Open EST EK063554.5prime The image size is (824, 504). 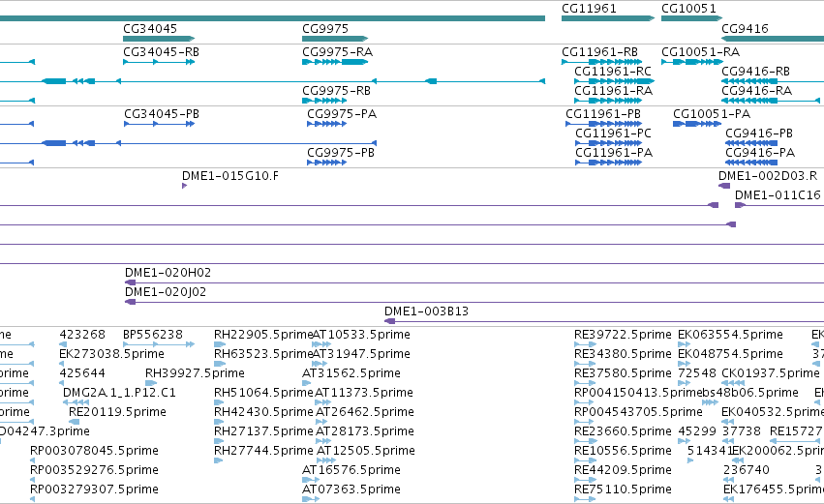click(730, 335)
